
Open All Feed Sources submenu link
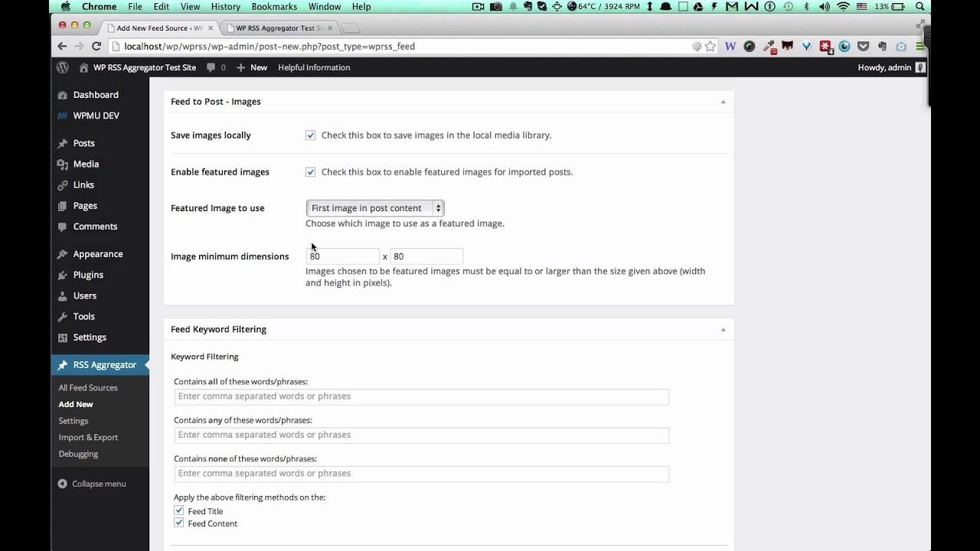tap(88, 388)
